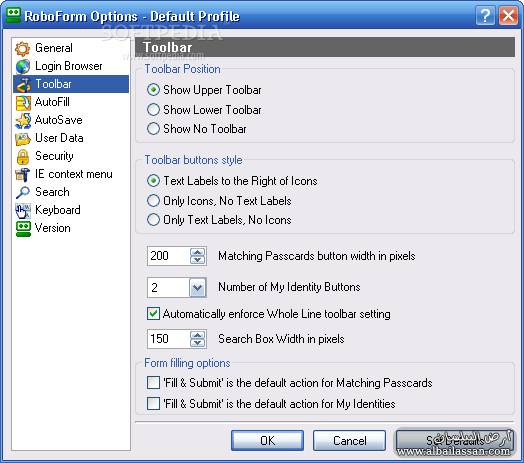Click the OK button

[267, 441]
